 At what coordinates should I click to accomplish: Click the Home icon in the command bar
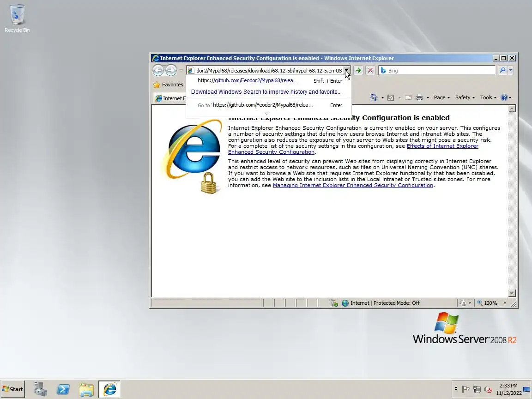click(374, 97)
